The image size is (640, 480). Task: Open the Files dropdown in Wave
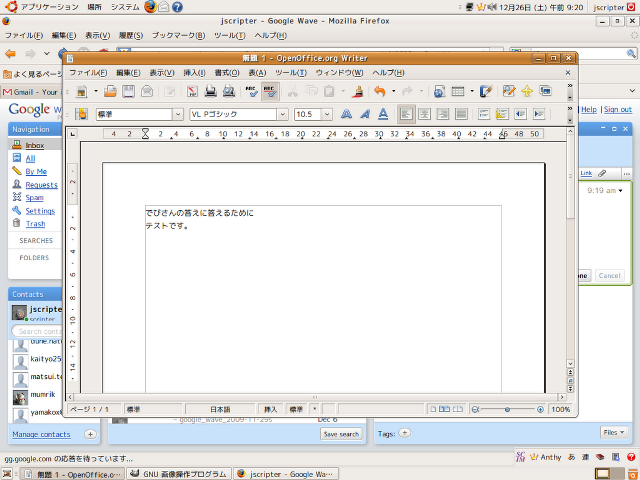point(613,432)
